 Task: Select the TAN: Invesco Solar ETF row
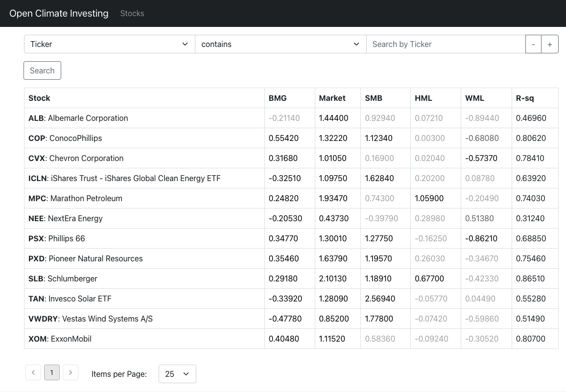point(291,299)
